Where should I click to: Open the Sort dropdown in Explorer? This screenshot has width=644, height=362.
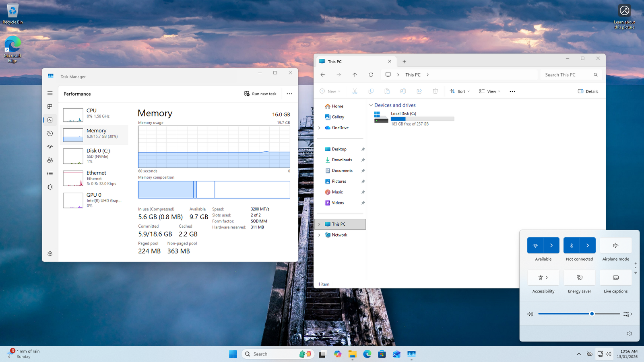pos(460,91)
